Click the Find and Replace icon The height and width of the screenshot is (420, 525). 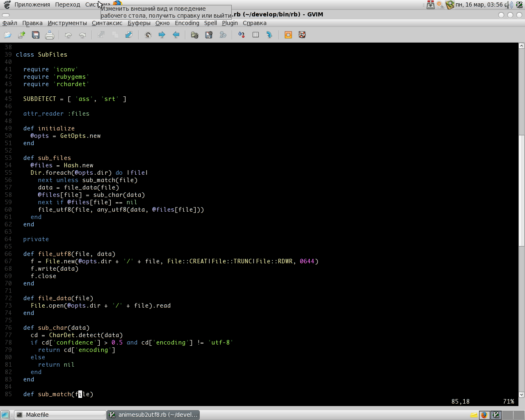(148, 35)
